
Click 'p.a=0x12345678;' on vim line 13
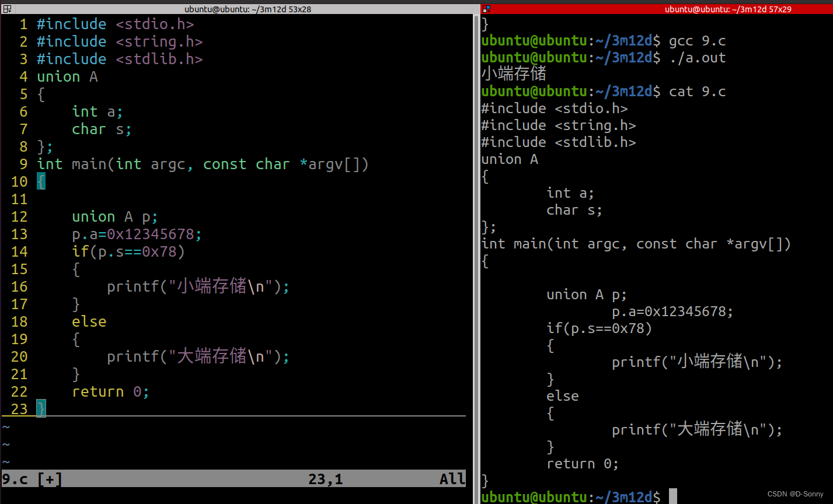coord(137,235)
